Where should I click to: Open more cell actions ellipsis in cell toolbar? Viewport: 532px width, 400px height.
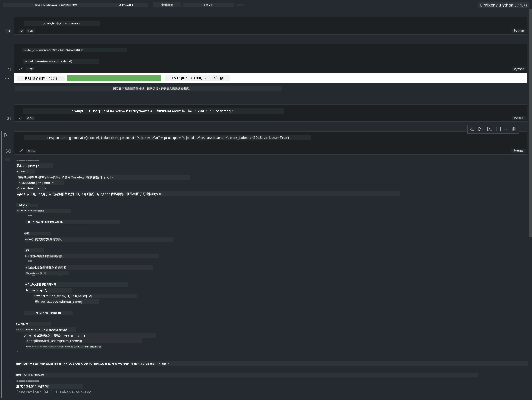pos(506,129)
